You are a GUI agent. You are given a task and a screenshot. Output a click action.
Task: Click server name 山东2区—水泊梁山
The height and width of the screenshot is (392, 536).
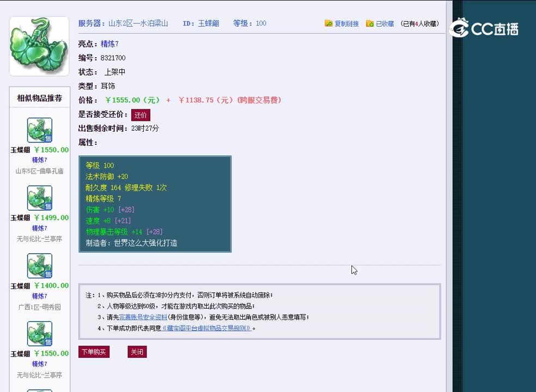pos(138,23)
